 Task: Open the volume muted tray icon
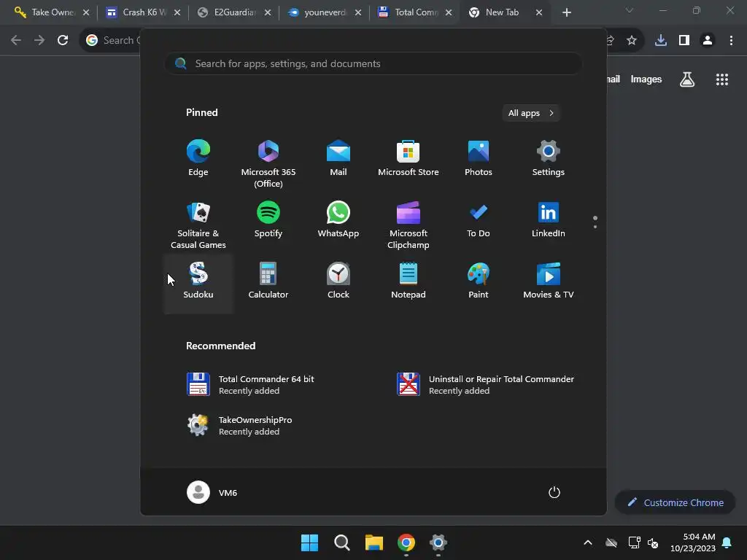(653, 542)
